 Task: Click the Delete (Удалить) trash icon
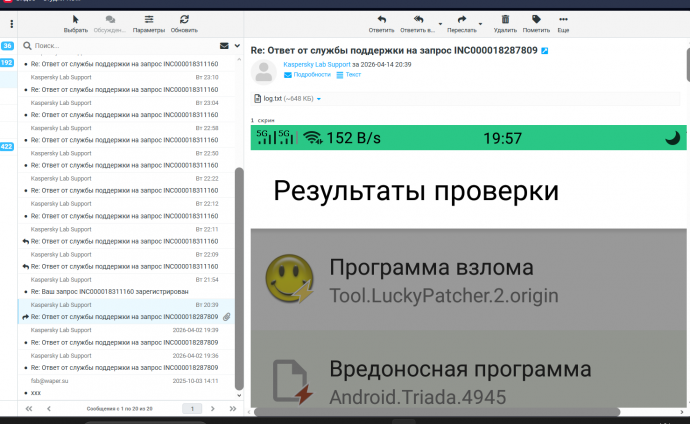(505, 19)
